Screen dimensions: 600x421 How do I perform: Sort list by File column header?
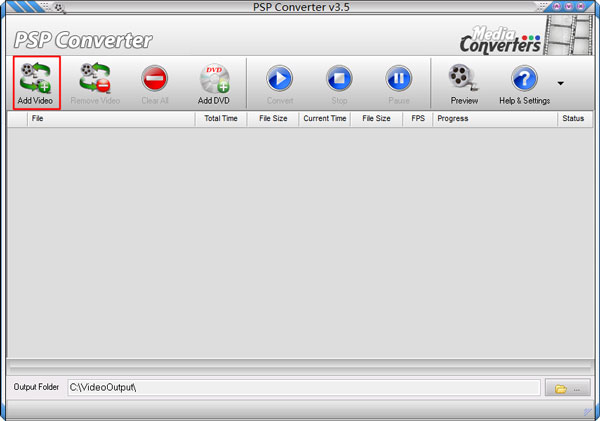click(110, 118)
